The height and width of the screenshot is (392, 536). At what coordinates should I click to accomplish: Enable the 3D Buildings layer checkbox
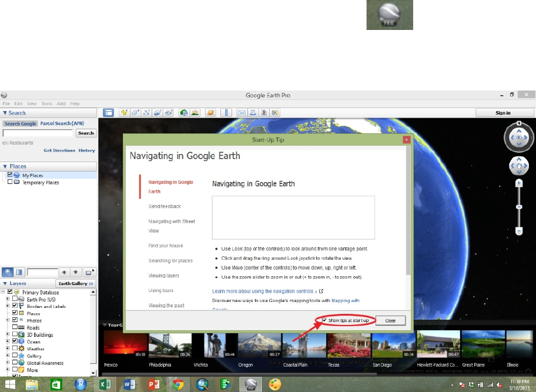click(x=15, y=334)
